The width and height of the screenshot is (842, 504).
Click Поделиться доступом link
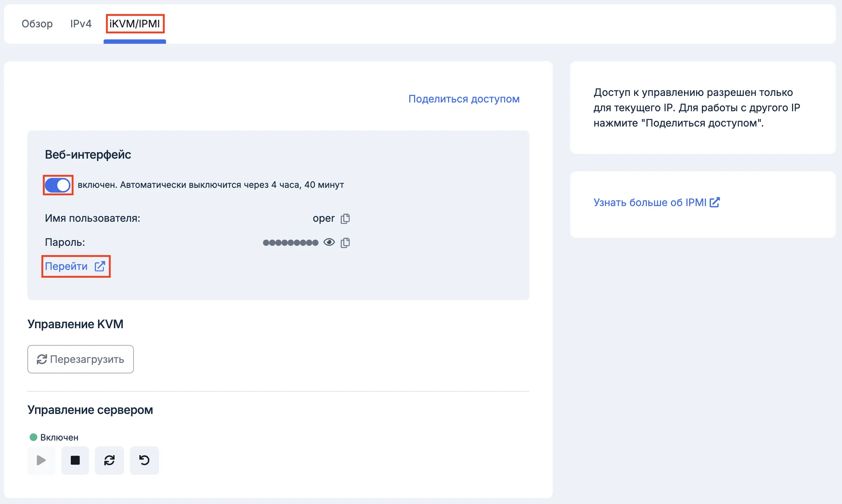464,99
